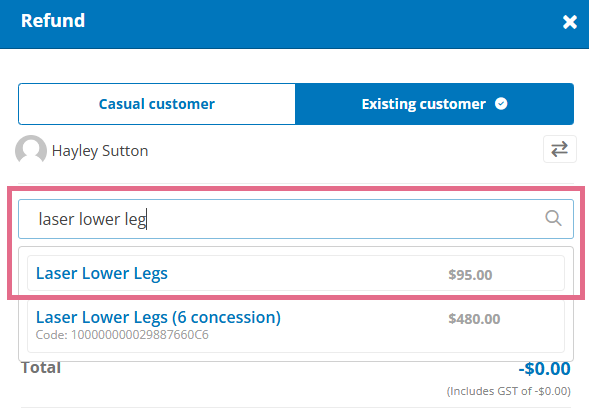Click into the 'laser lower leg' search field

point(296,219)
